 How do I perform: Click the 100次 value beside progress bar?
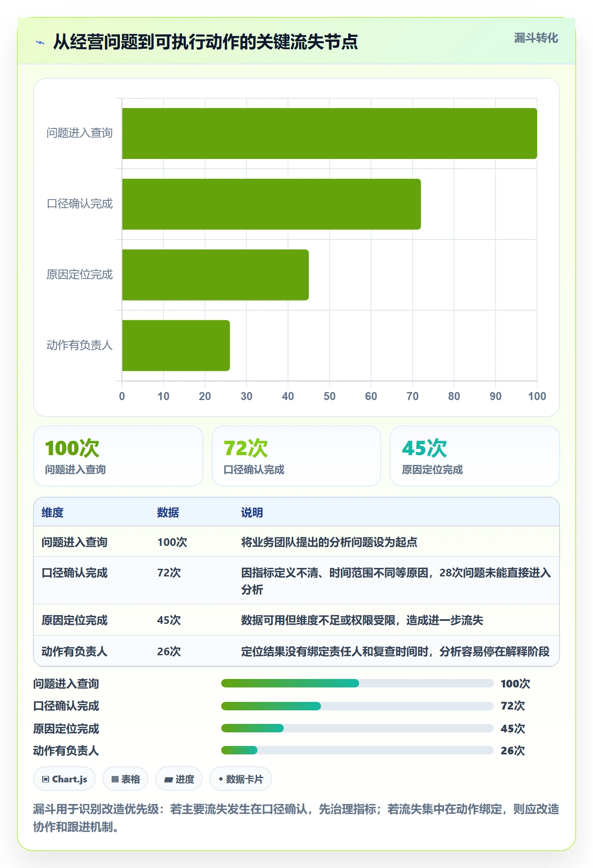click(515, 683)
